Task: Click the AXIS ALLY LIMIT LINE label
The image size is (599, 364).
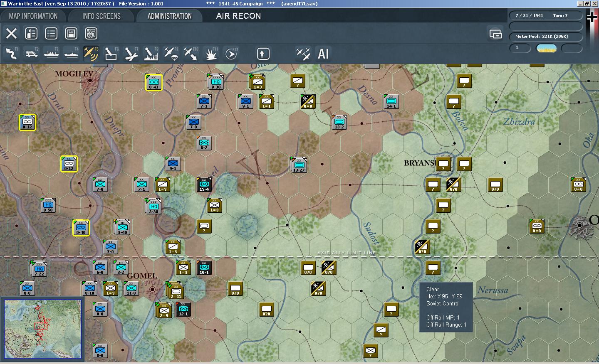Action: click(x=347, y=253)
